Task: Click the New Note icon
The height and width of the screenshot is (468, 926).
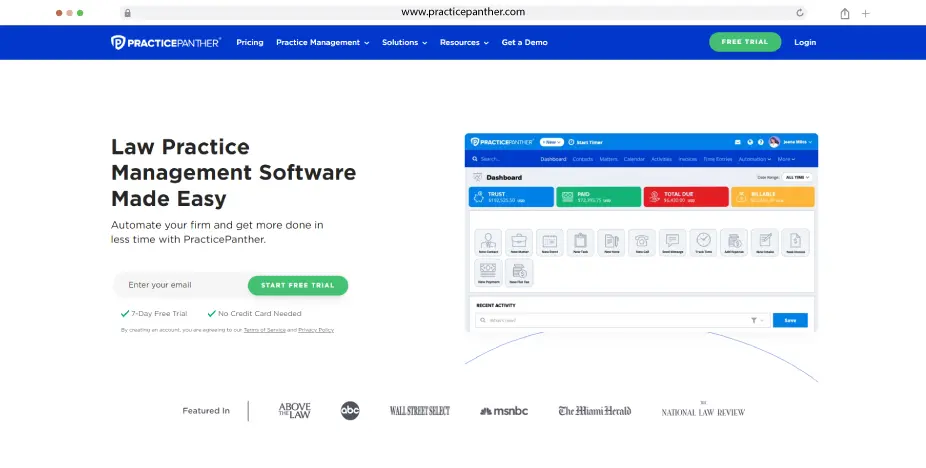Action: pos(611,242)
